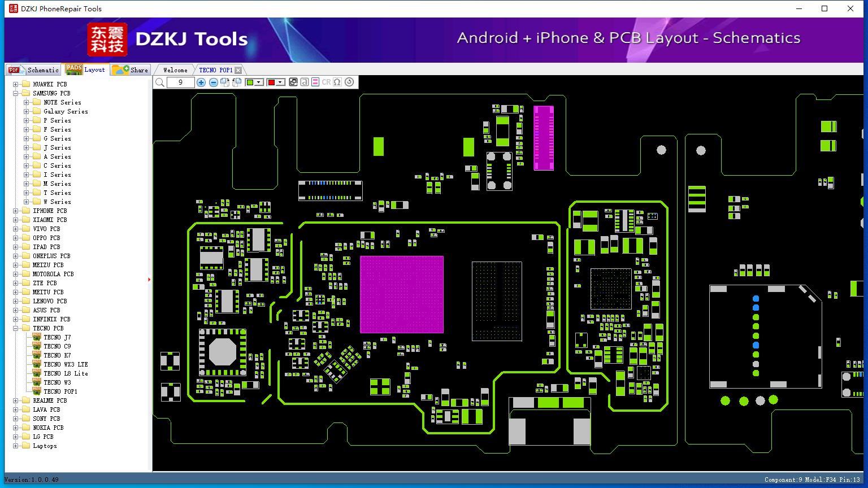The width and height of the screenshot is (868, 488).
Task: Rotate the board with the circular arrow icon
Action: tap(349, 82)
